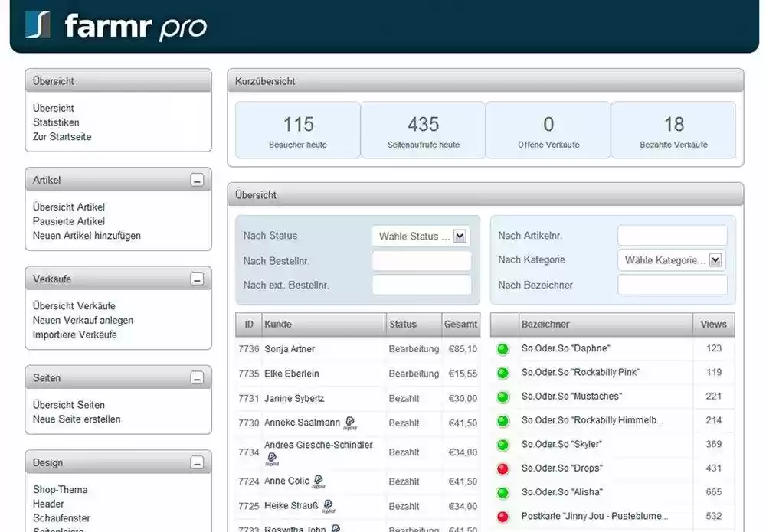Toggle status lamp of So.Oder.So "Drops"

pyautogui.click(x=502, y=468)
